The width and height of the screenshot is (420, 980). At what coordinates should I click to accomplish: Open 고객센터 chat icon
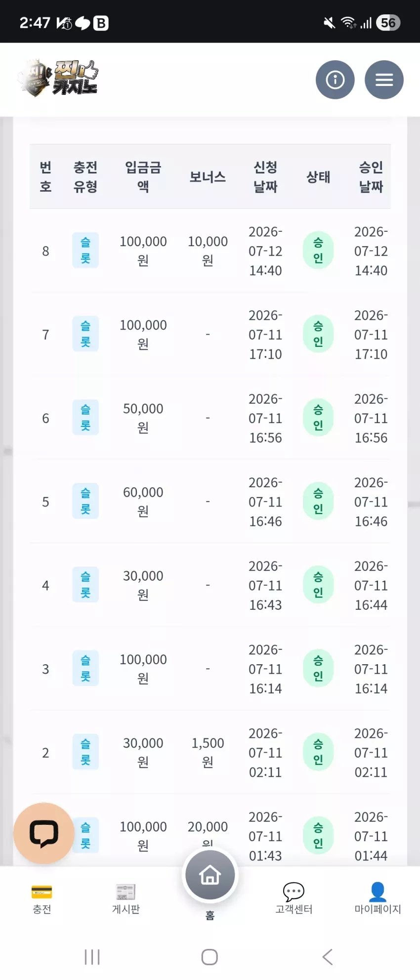(294, 899)
